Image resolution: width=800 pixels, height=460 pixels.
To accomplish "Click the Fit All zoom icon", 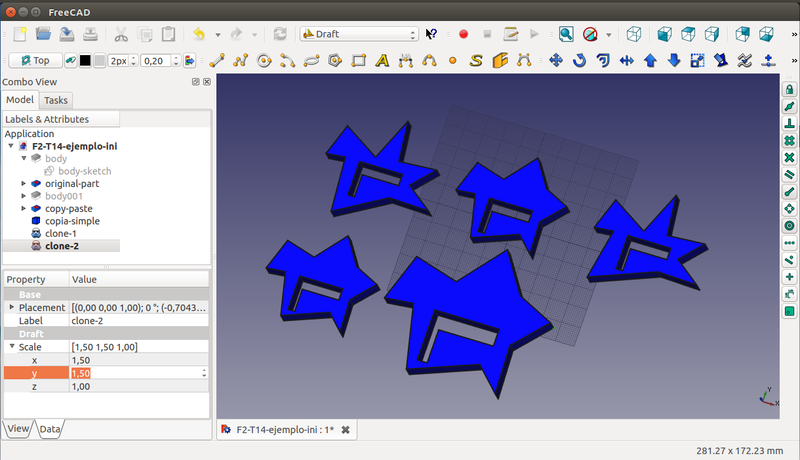I will [x=566, y=34].
